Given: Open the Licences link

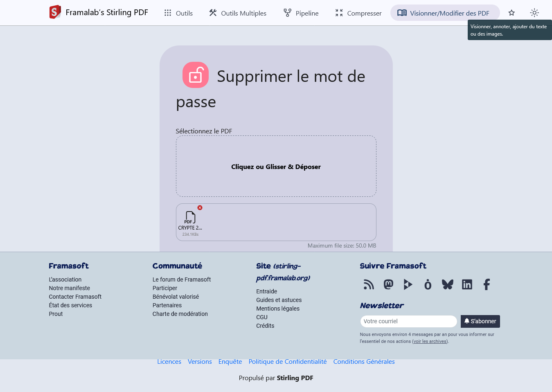Looking at the screenshot, I should tap(169, 362).
